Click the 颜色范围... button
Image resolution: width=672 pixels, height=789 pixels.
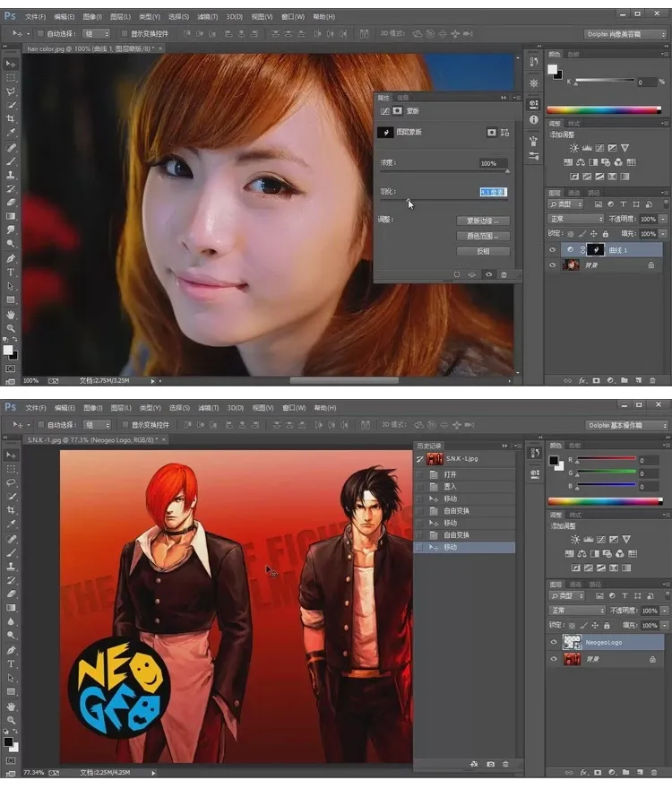click(x=483, y=236)
